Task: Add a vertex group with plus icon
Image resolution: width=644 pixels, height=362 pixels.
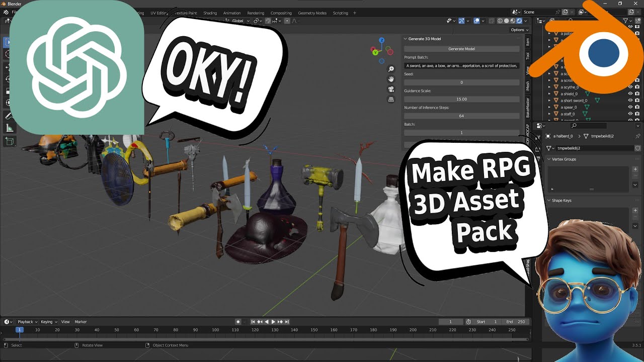Action: (635, 169)
